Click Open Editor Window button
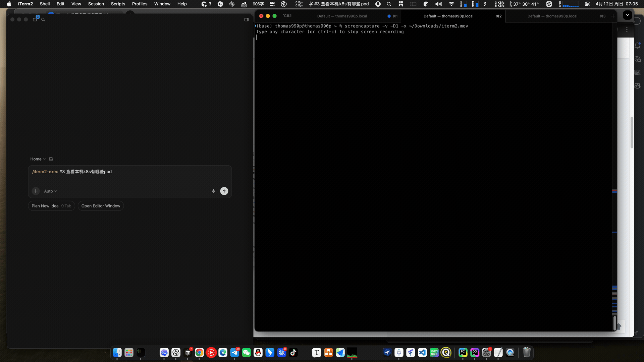 [x=101, y=206]
